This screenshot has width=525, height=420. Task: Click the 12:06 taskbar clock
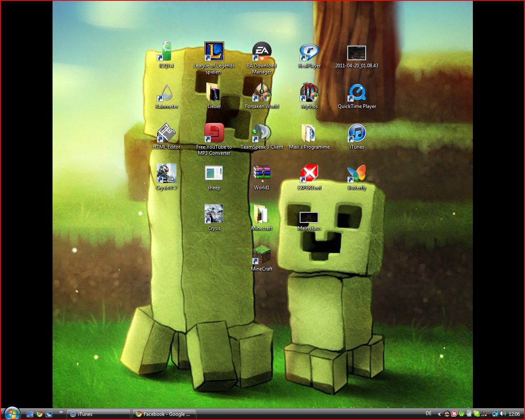pos(514,414)
